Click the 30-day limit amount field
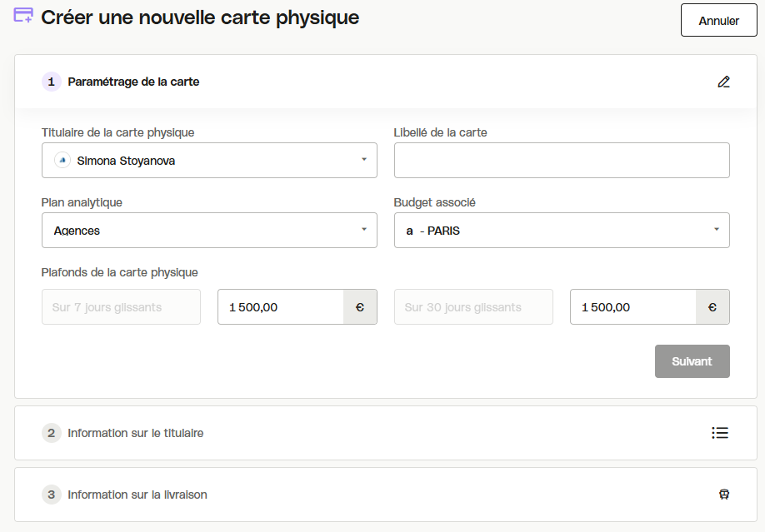 point(632,306)
